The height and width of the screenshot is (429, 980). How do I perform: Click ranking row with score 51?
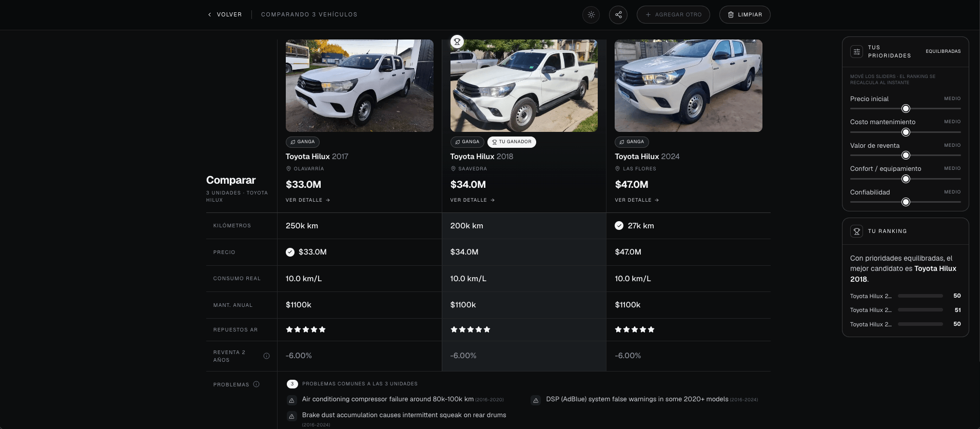[905, 310]
